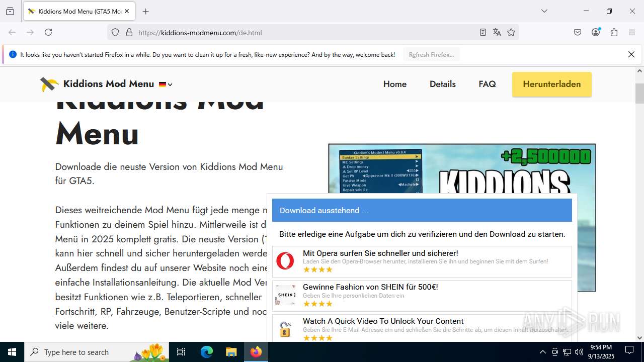Image resolution: width=644 pixels, height=362 pixels.
Task: Open the list all tabs dropdown
Action: 544,11
